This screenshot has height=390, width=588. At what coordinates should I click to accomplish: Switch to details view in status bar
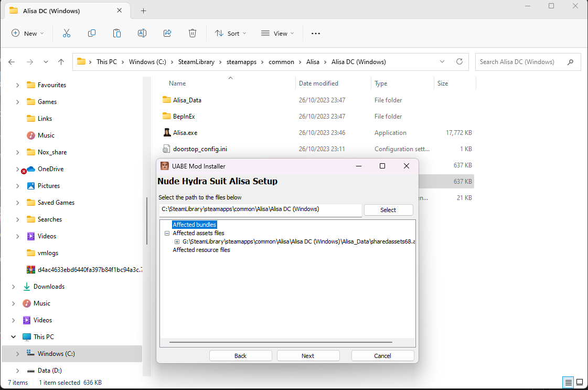pyautogui.click(x=569, y=383)
